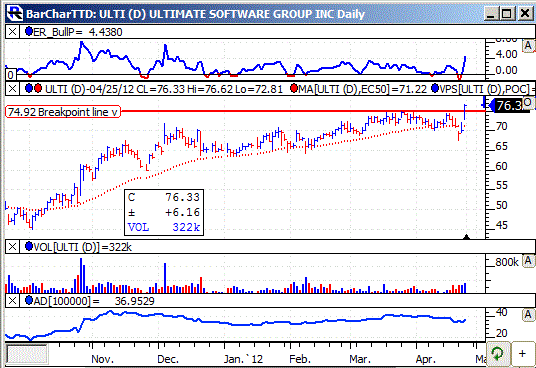Toggle the A autoscale button on the AD pane
This screenshot has height=368, width=536.
click(528, 315)
